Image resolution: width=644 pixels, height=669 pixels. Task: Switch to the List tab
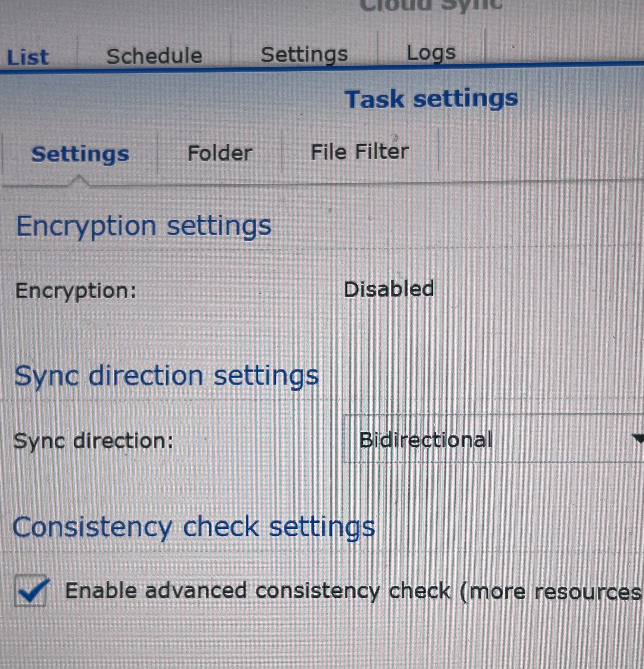coord(28,57)
